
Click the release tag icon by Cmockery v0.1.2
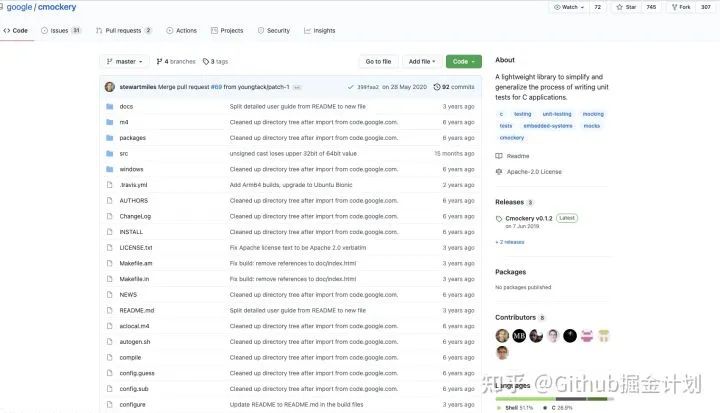(x=499, y=219)
